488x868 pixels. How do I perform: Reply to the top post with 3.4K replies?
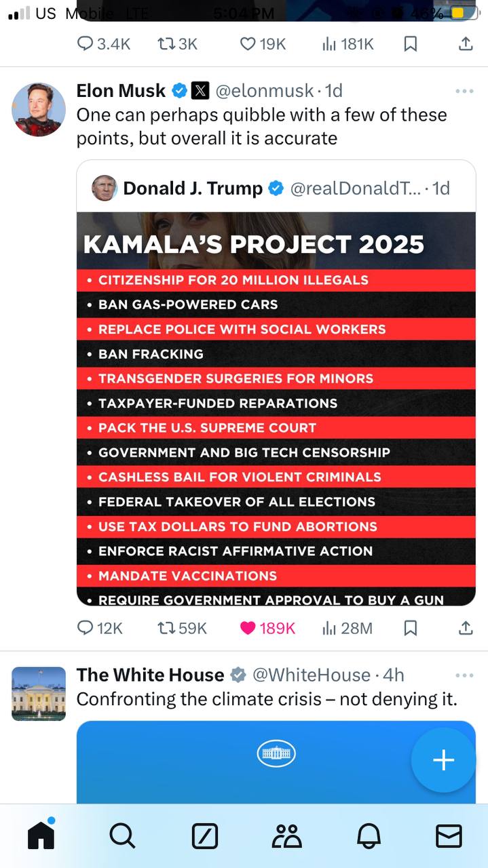86,44
